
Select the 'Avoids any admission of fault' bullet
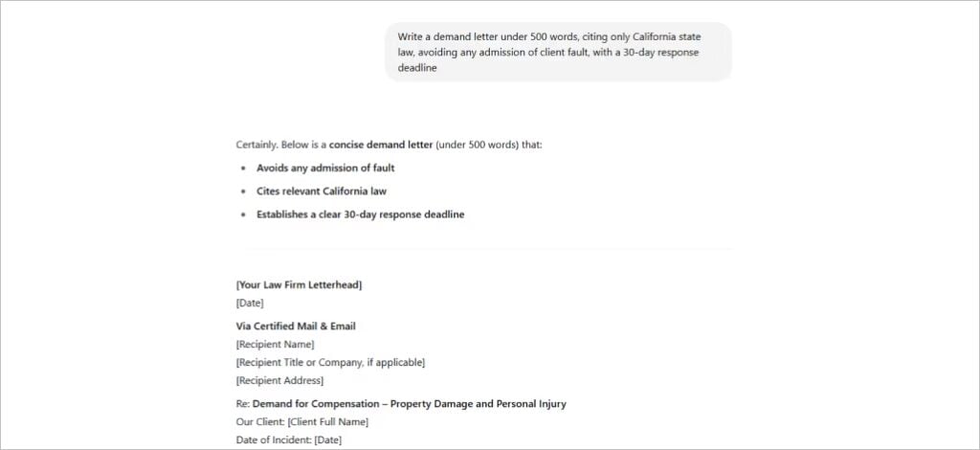click(x=325, y=169)
